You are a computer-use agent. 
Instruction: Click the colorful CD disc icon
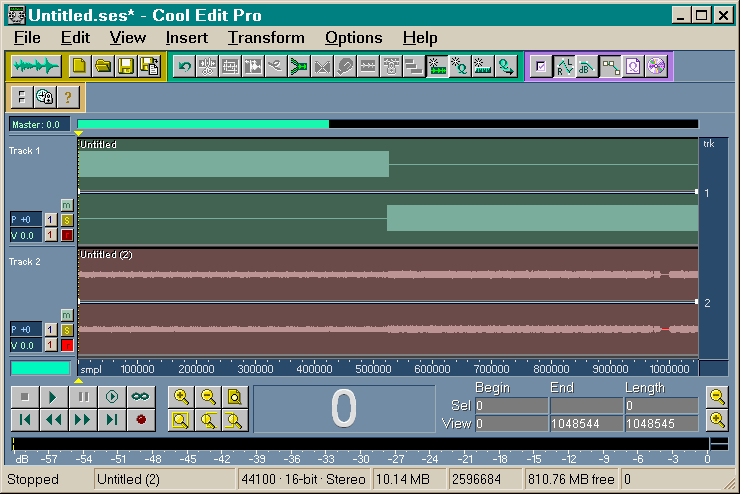[x=656, y=67]
